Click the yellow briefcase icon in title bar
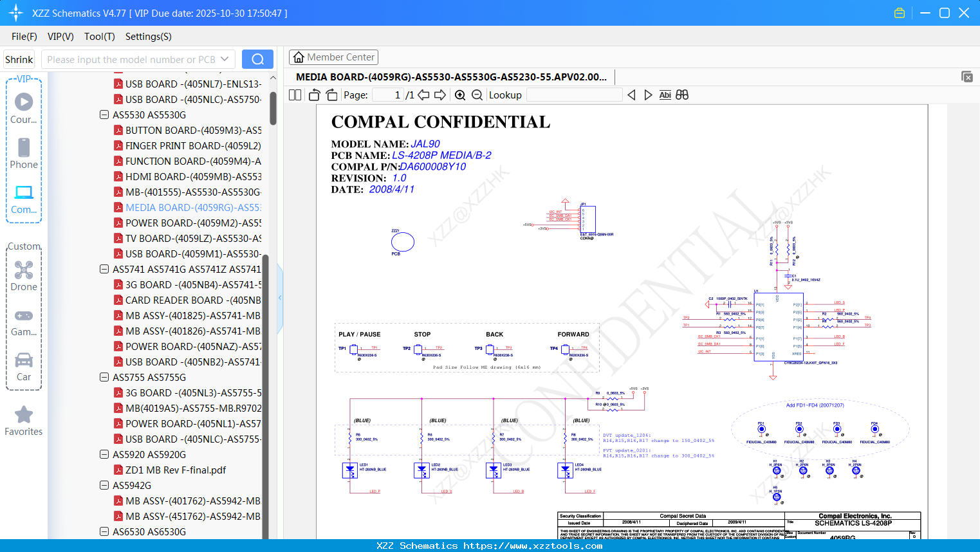This screenshot has height=552, width=980. point(900,13)
